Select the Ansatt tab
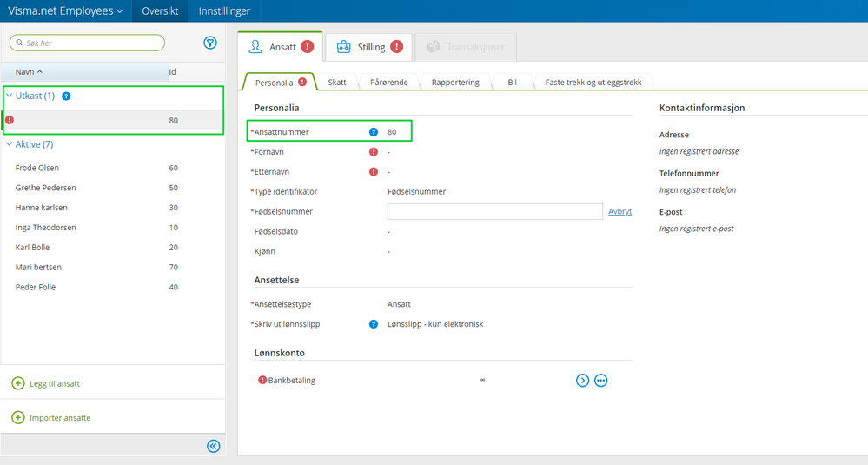 click(280, 47)
